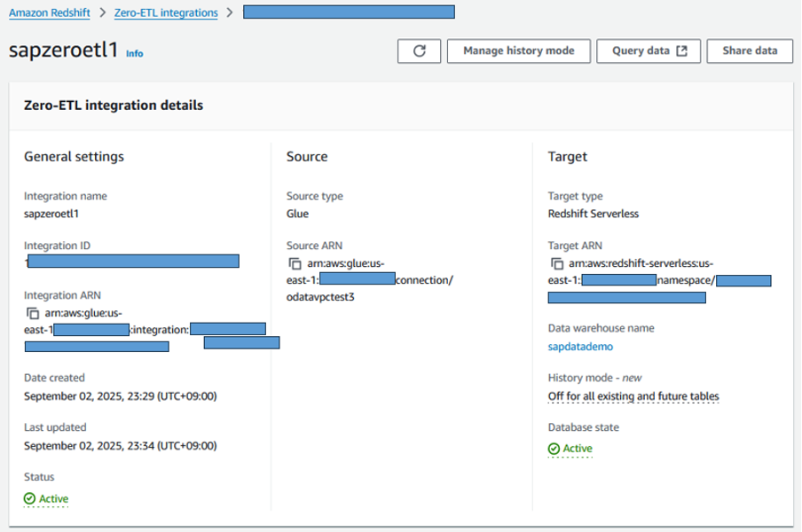Open the sapdatademo data warehouse link
The image size is (802, 532).
pyautogui.click(x=580, y=346)
